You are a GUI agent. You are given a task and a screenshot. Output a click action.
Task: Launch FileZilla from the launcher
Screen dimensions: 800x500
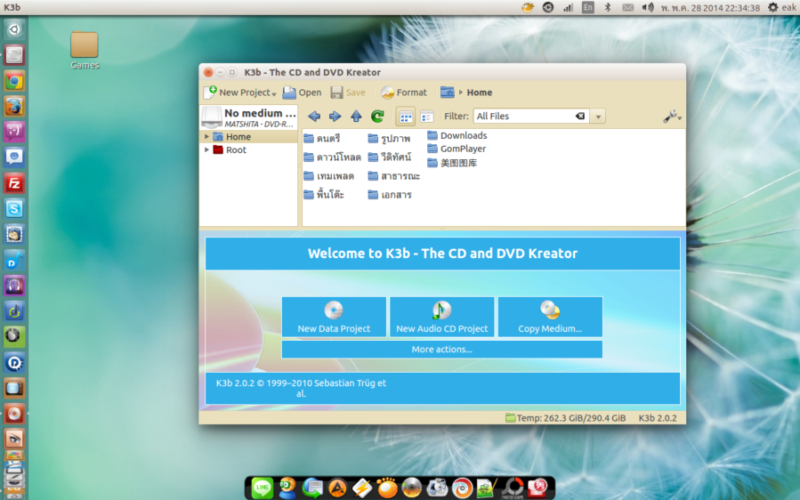coord(14,183)
